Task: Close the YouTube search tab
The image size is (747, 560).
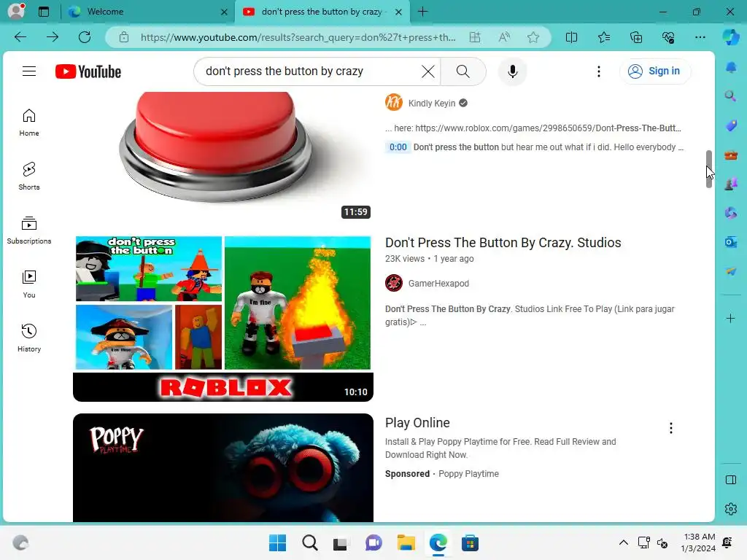Action: 399,12
